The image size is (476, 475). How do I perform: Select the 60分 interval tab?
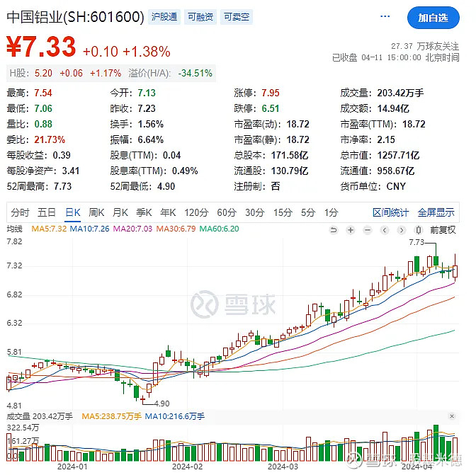click(x=227, y=212)
